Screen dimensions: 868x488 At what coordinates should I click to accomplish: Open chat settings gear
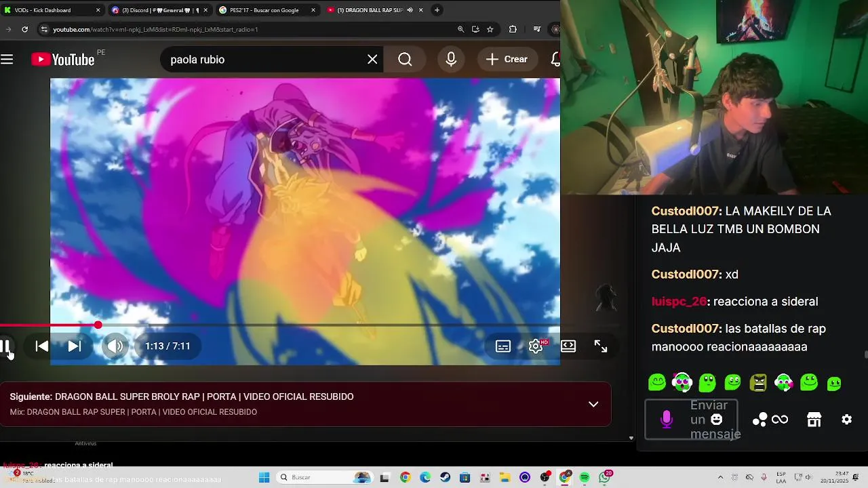point(847,420)
